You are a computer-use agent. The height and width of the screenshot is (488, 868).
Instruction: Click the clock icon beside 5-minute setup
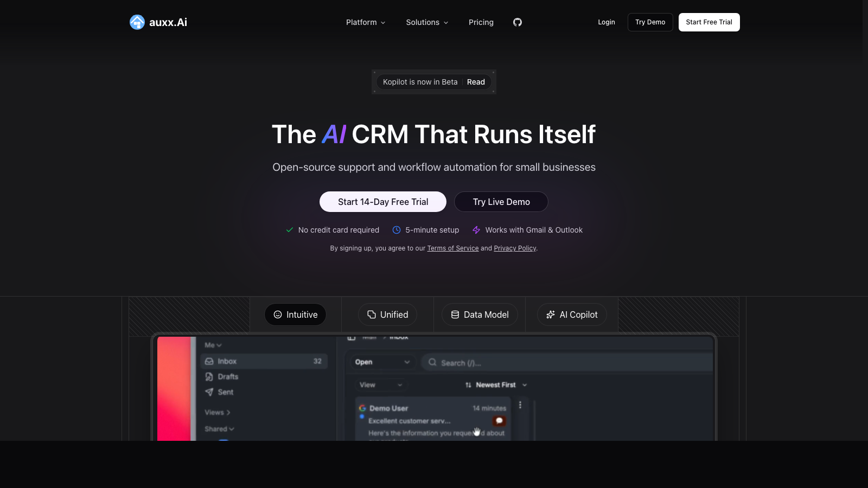(397, 230)
